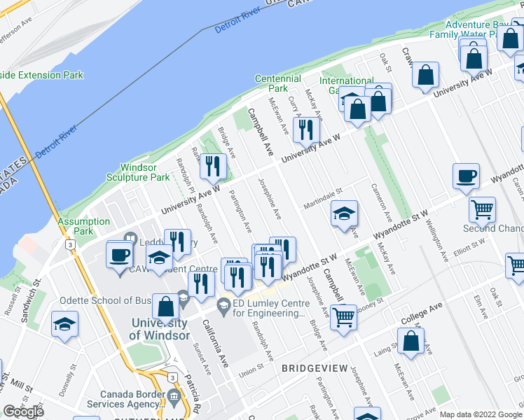Select the shopping bag marker near Laing St
524x420 pixels.
pos(411,341)
